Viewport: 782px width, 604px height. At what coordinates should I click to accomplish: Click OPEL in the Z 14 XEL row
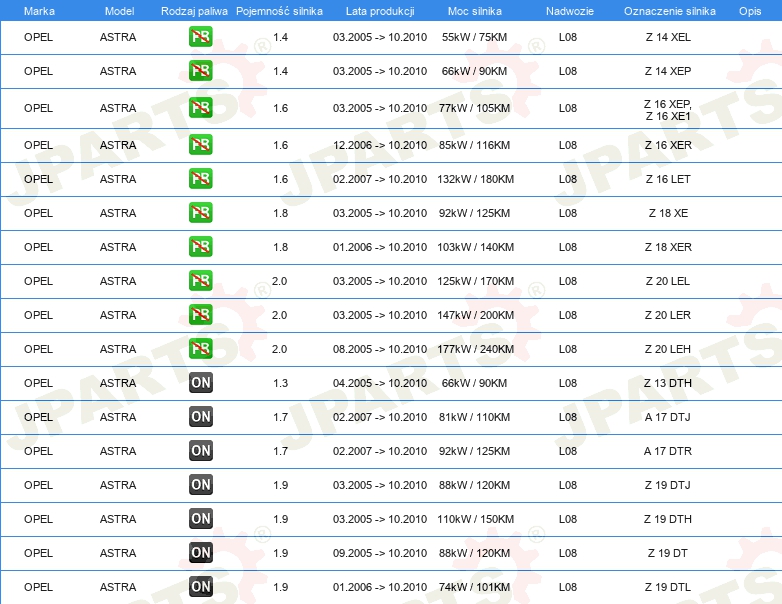tap(38, 37)
